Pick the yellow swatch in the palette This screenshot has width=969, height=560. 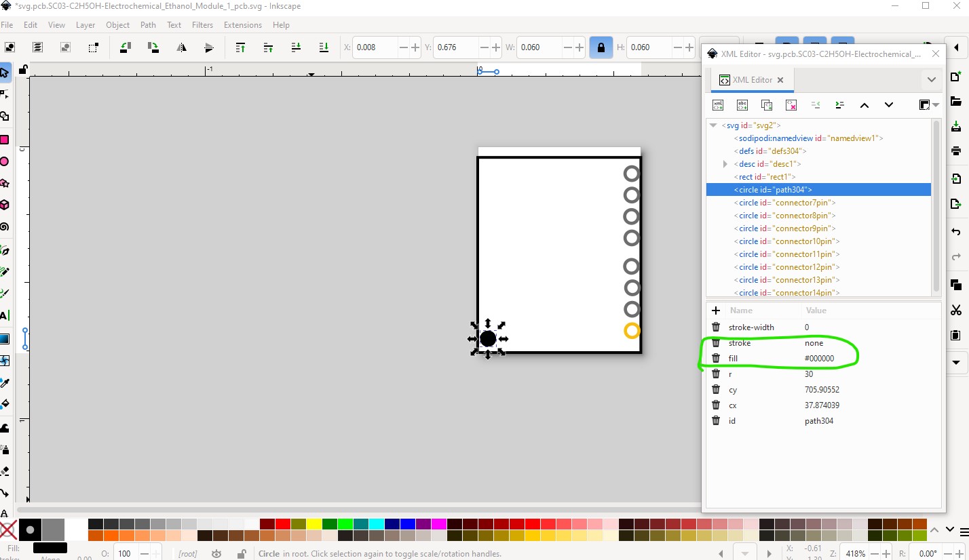[313, 524]
